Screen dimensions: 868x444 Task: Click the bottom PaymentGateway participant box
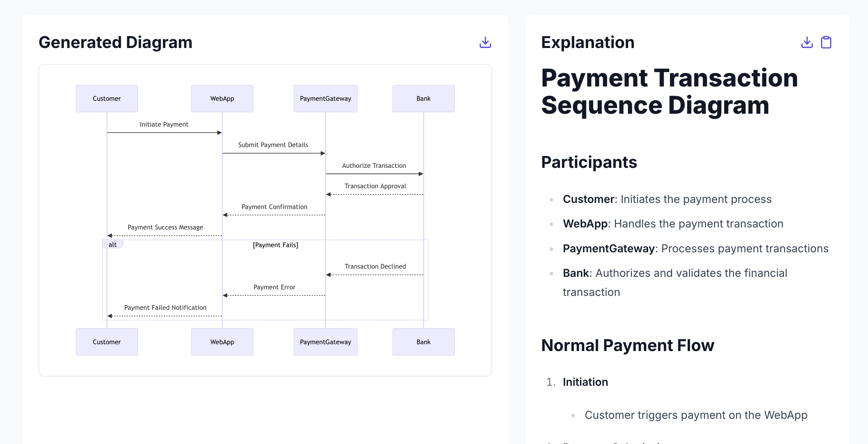tap(325, 342)
